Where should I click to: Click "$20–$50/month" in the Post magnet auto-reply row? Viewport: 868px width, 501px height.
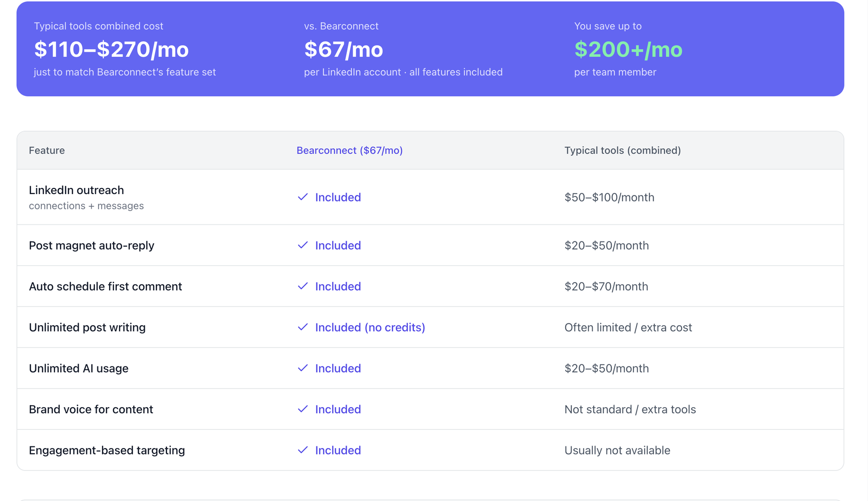click(607, 245)
